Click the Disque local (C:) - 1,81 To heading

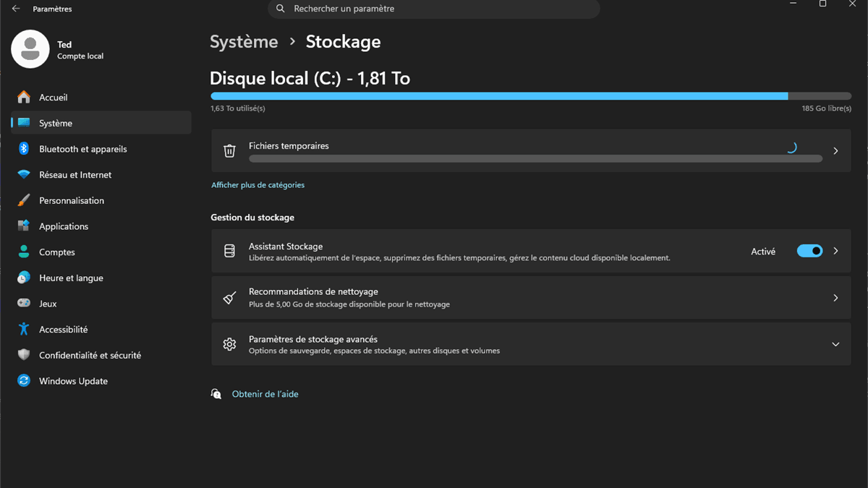pos(310,78)
